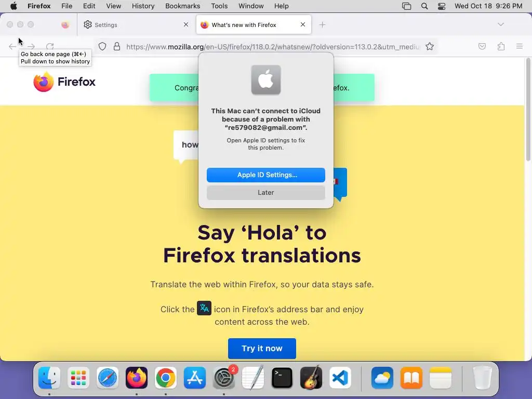Open the Firefox application menu
532x399 pixels.
pos(39,6)
